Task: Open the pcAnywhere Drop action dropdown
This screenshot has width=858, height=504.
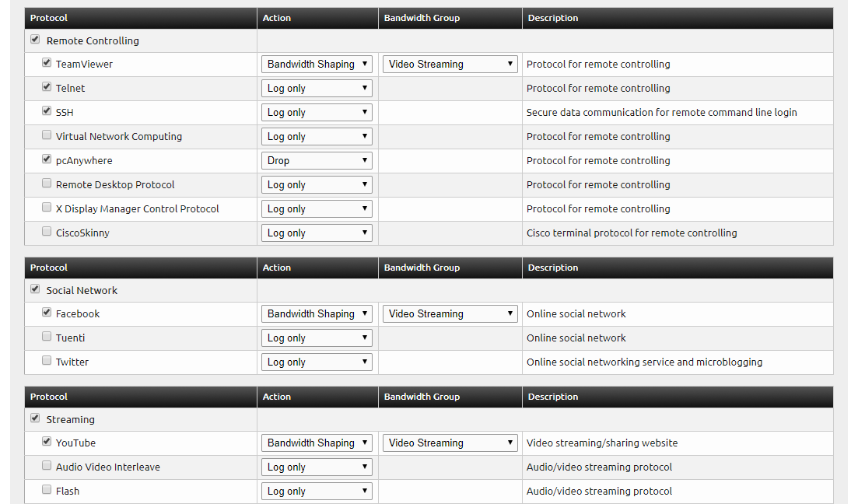Action: (x=317, y=160)
